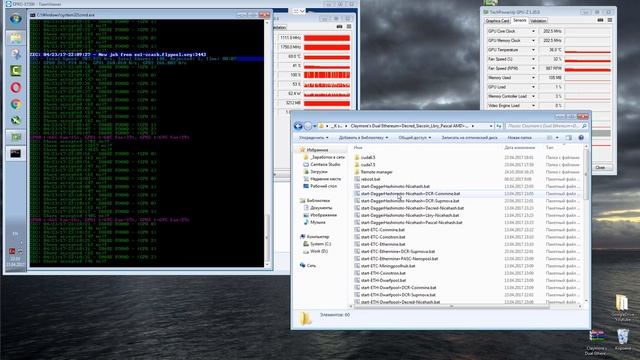Open address bar history dropdown
Screen dimensions: 640x360
tap(491, 126)
